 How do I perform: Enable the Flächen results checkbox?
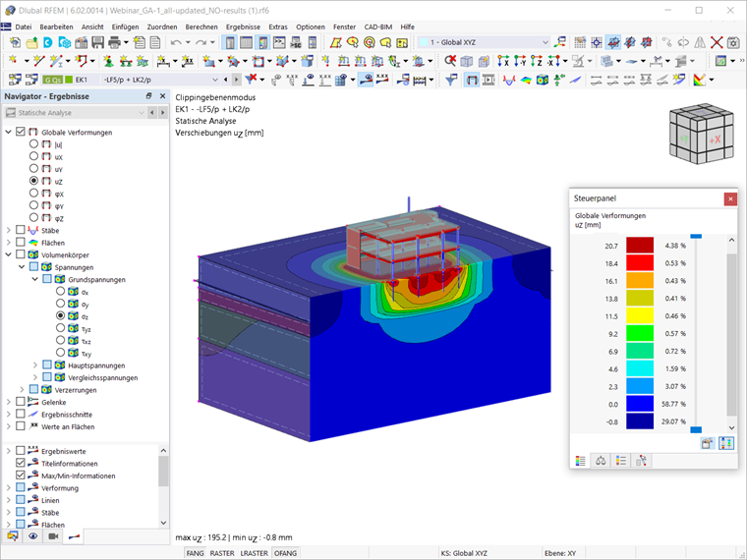pyautogui.click(x=21, y=243)
